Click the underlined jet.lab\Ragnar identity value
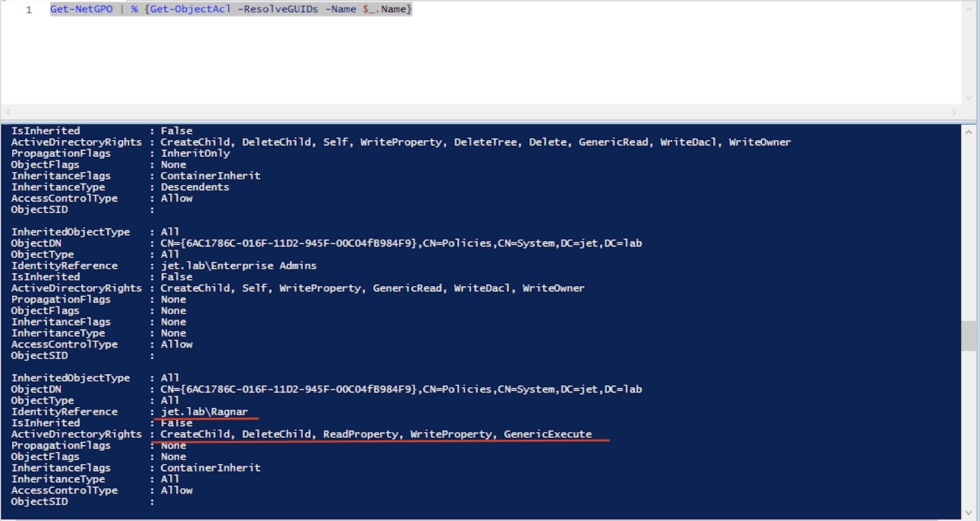The height and width of the screenshot is (521, 980). 204,412
